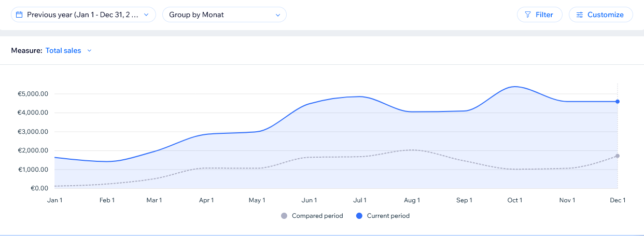This screenshot has height=236, width=644.
Task: Click the calendar icon in date selector
Action: tap(19, 15)
